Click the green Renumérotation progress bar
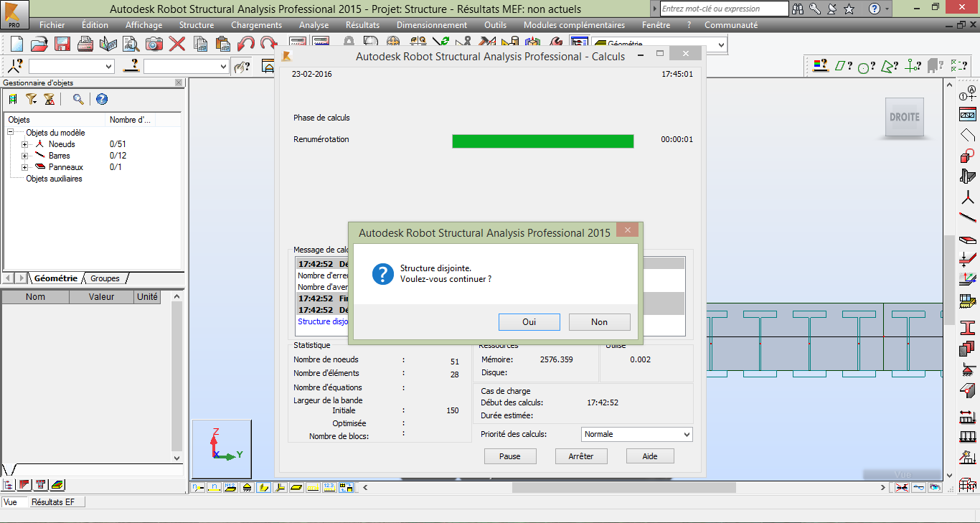The height and width of the screenshot is (523, 980). [543, 141]
